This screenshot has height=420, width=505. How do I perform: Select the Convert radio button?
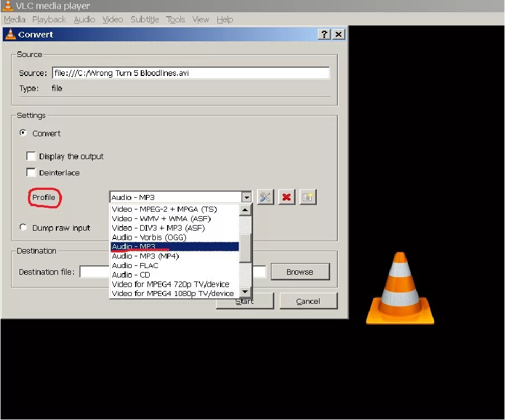[x=23, y=133]
